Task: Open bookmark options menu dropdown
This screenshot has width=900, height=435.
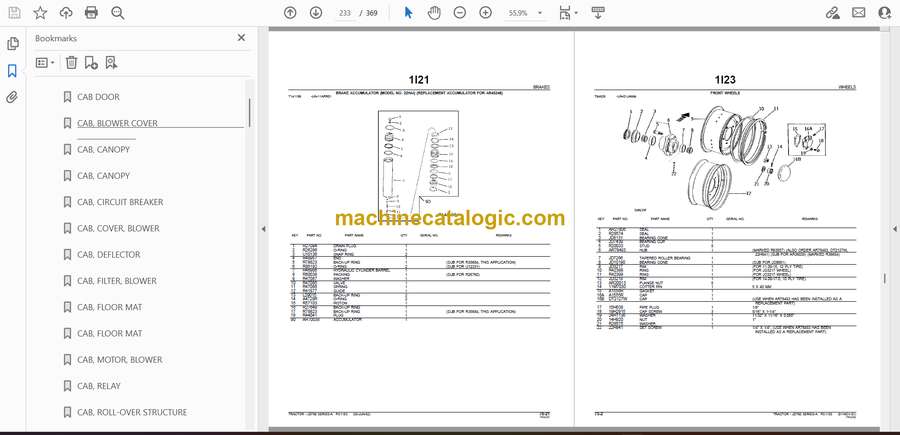Action: [45, 63]
